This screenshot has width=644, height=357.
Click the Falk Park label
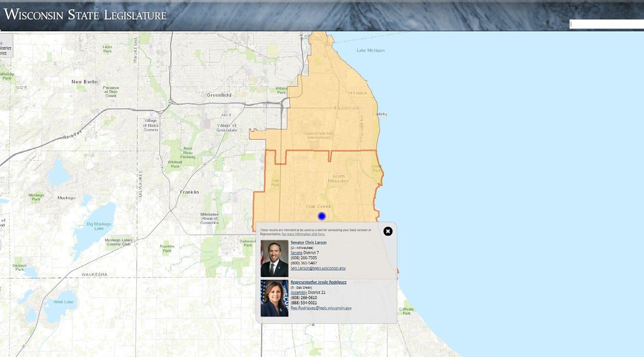click(x=275, y=183)
